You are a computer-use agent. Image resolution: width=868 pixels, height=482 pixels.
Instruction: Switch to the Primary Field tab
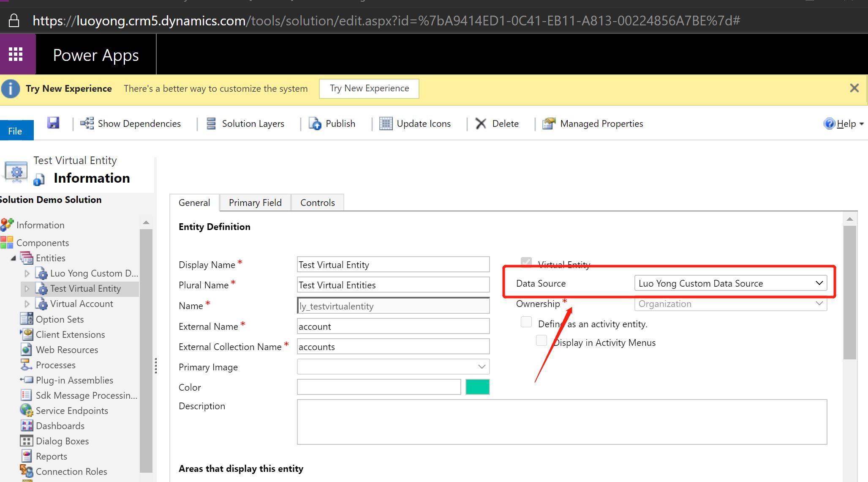[x=255, y=203]
